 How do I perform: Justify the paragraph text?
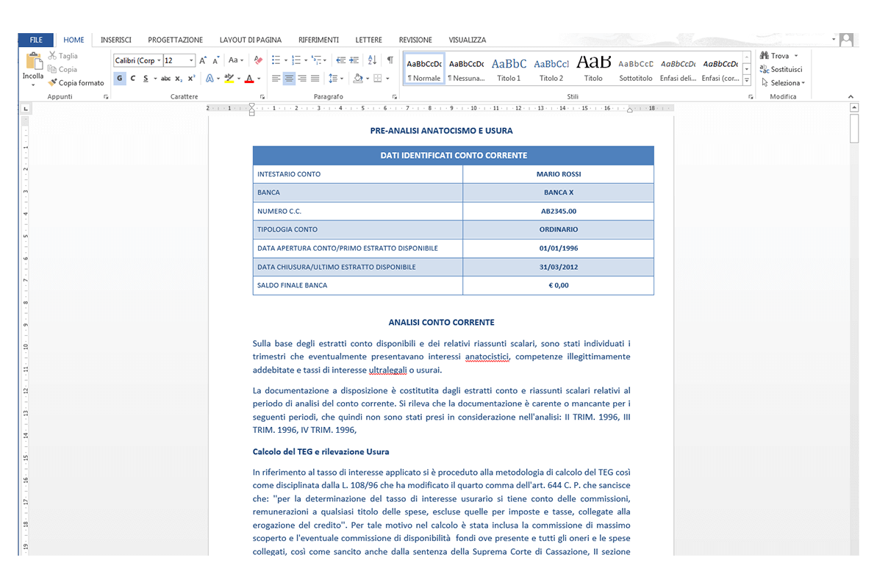click(315, 79)
